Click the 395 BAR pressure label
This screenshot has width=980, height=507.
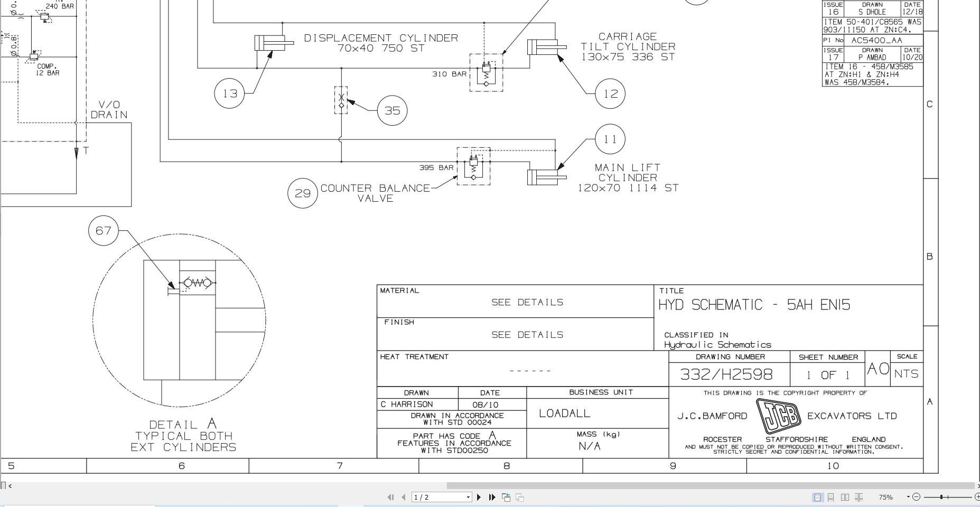[x=436, y=168]
